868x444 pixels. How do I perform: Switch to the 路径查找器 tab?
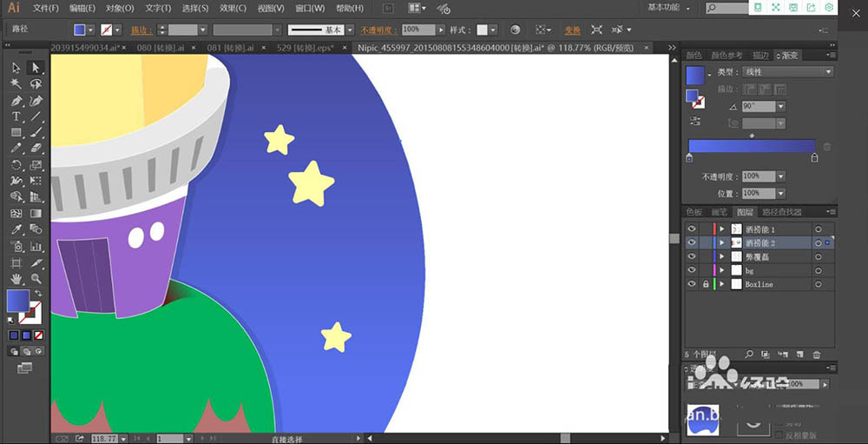point(782,212)
